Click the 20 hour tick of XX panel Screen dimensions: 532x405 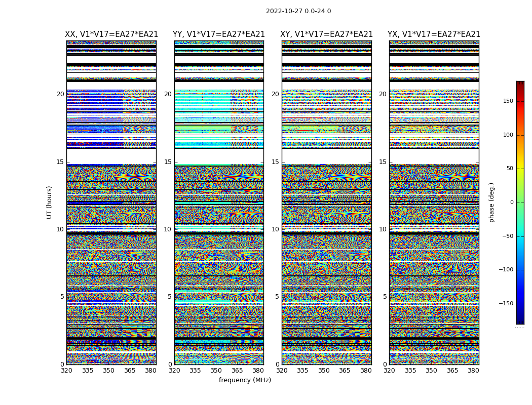coord(60,94)
